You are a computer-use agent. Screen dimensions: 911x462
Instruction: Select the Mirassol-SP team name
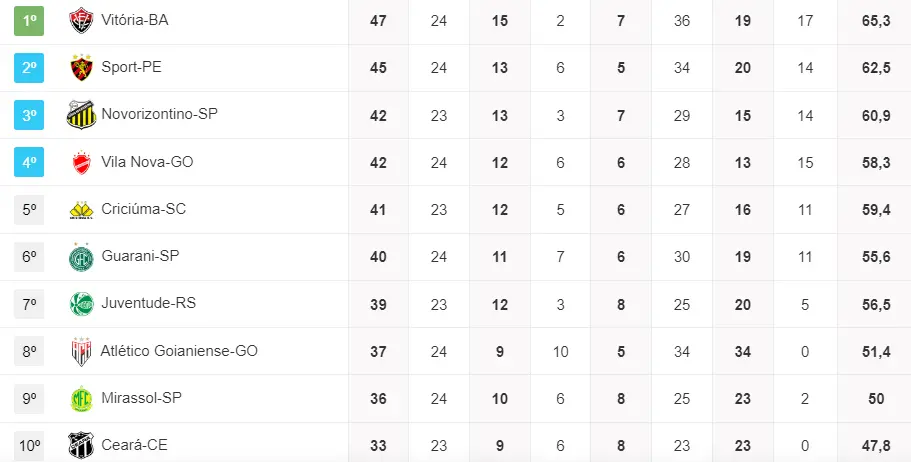pos(141,398)
